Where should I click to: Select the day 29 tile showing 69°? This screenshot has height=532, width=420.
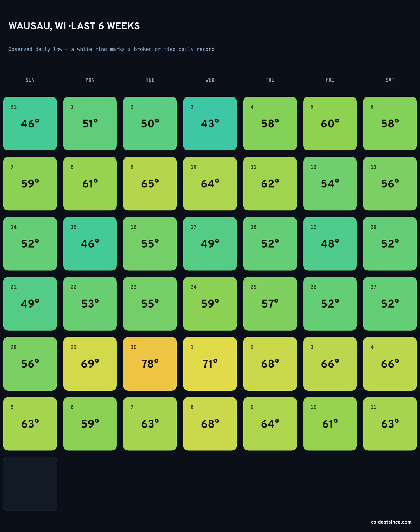[90, 364]
